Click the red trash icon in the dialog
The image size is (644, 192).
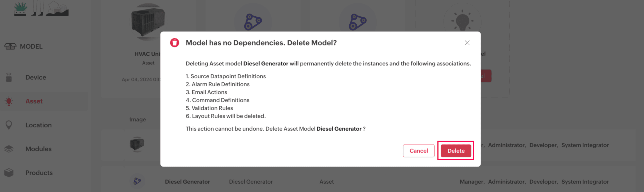point(174,43)
